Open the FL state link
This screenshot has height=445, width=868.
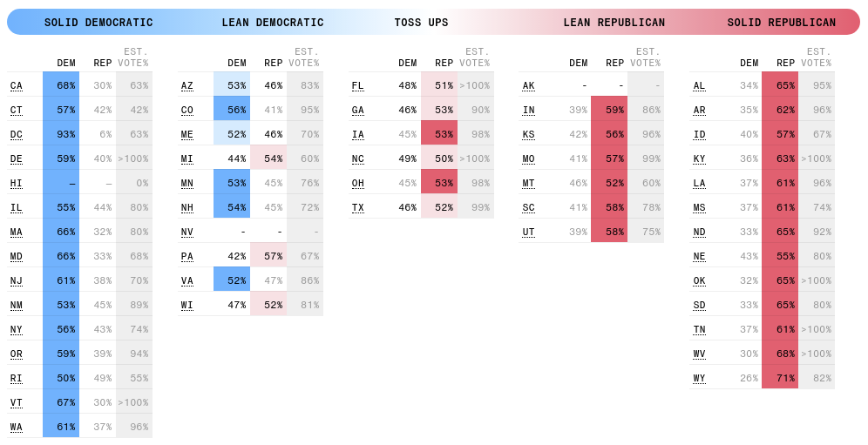coord(357,85)
